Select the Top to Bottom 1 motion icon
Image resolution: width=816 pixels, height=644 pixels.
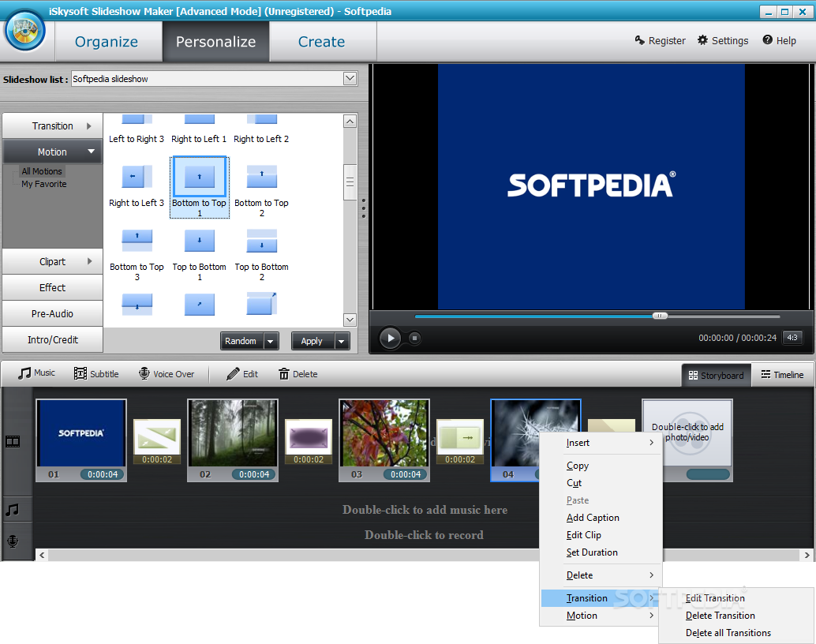[x=200, y=241]
